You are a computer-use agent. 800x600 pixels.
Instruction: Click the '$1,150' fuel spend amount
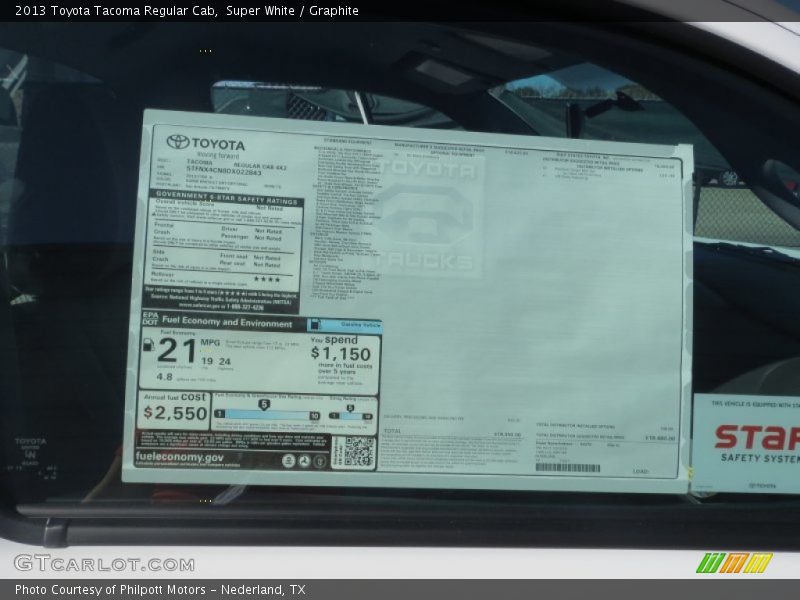point(341,353)
